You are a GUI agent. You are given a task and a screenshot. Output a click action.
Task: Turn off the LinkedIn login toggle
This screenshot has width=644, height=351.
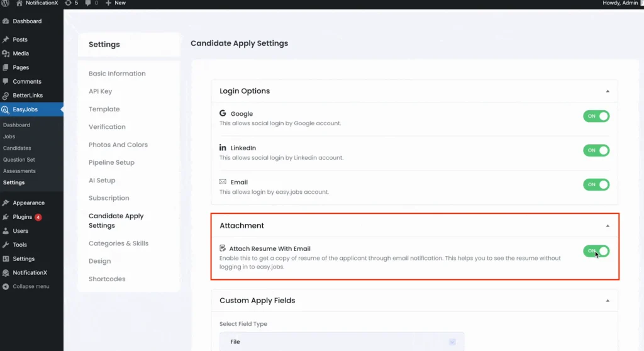(596, 150)
